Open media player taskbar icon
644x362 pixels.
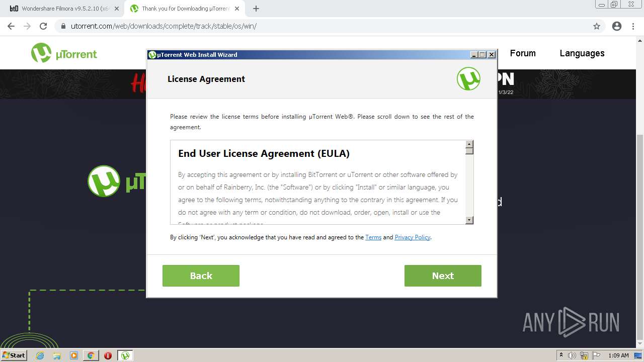click(74, 355)
